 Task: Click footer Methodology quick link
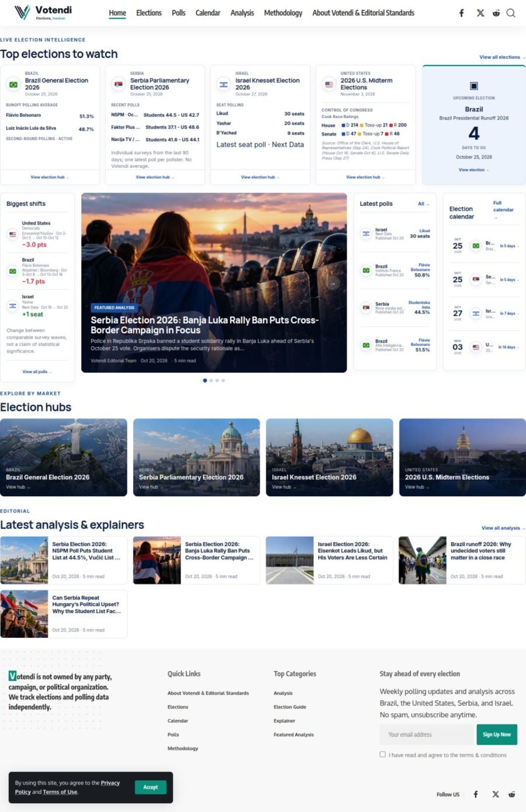[183, 748]
